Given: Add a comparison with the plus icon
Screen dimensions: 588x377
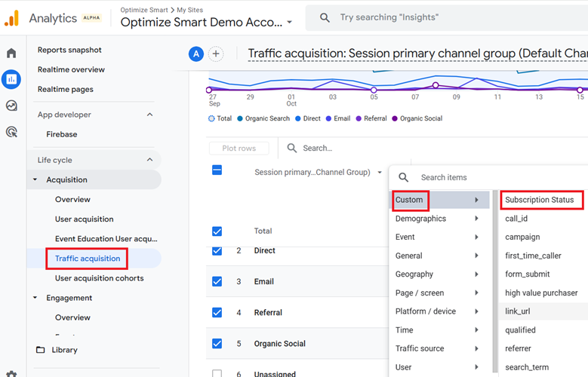Looking at the screenshot, I should (x=216, y=54).
